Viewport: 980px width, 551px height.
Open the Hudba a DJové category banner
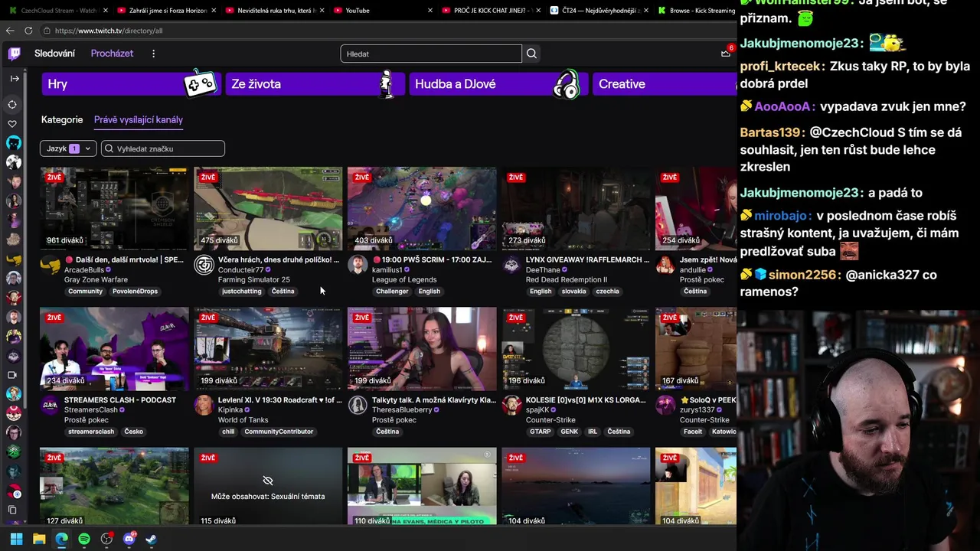[498, 84]
